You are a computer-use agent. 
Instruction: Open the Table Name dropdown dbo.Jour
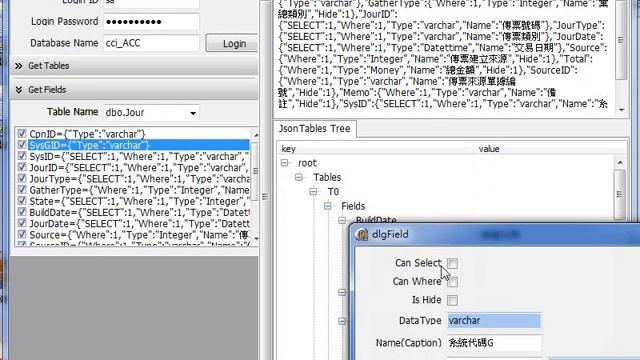[x=193, y=113]
